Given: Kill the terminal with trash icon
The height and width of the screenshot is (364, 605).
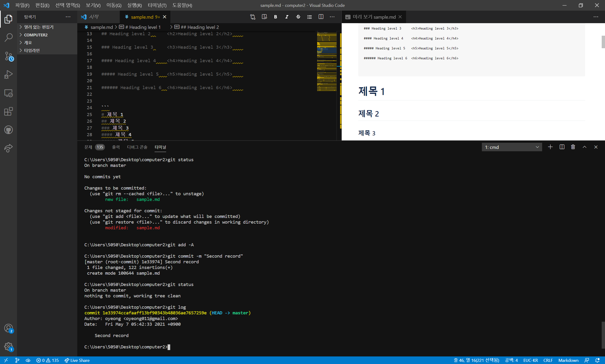Looking at the screenshot, I should [x=573, y=147].
